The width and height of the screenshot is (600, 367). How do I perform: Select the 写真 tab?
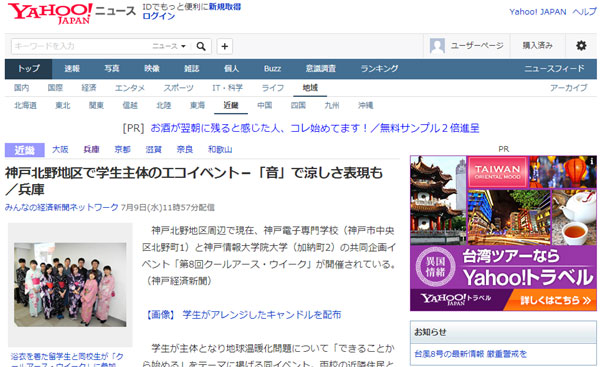coord(112,69)
